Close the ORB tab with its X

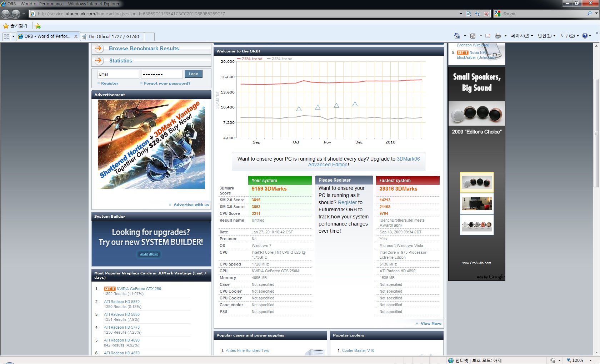click(x=76, y=36)
